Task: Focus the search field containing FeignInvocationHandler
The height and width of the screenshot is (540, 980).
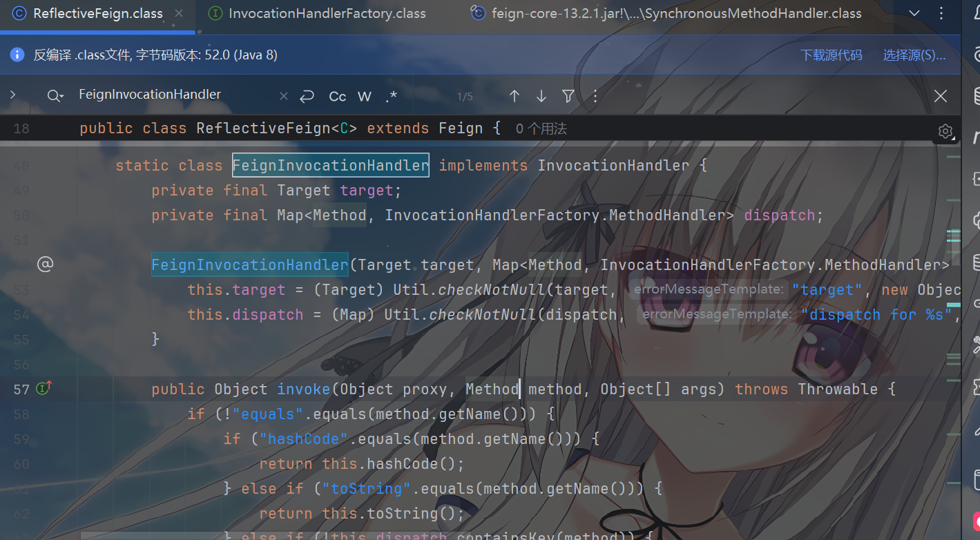Action: 173,95
